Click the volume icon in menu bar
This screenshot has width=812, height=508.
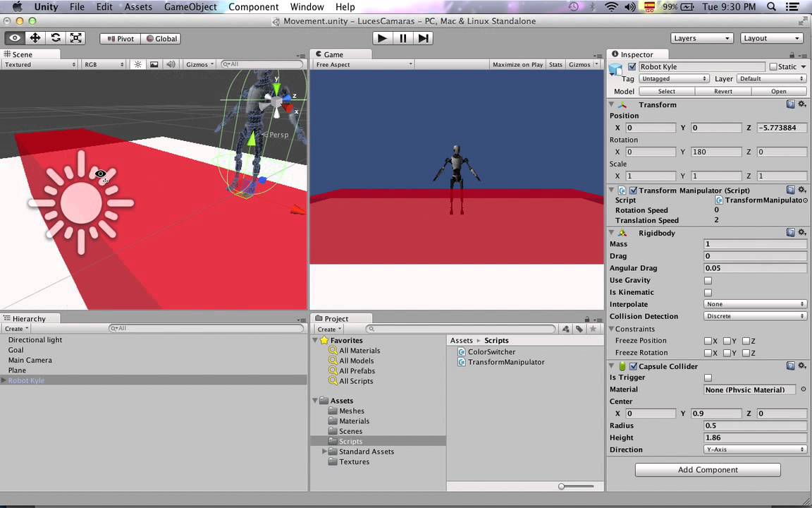click(630, 7)
